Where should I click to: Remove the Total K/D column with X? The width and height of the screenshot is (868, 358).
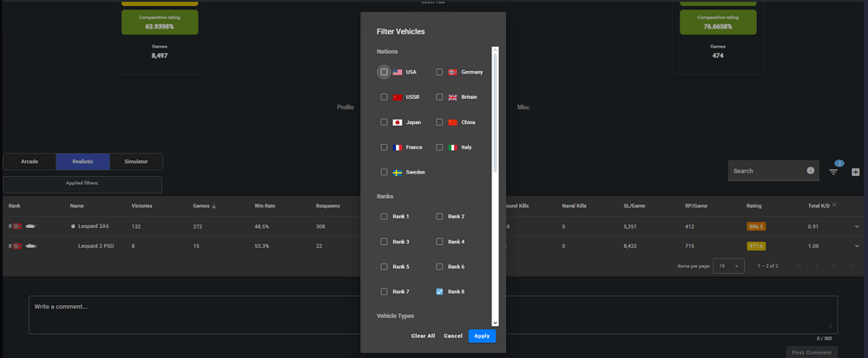[834, 205]
